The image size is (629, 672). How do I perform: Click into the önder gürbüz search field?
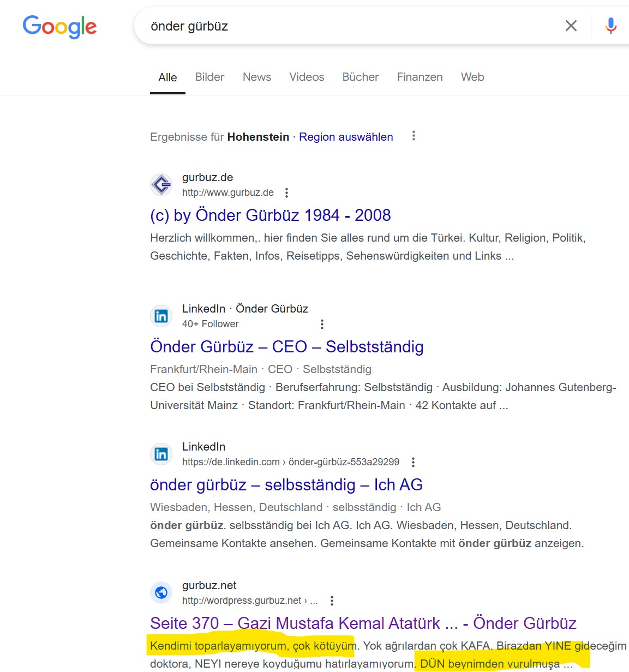coord(349,26)
